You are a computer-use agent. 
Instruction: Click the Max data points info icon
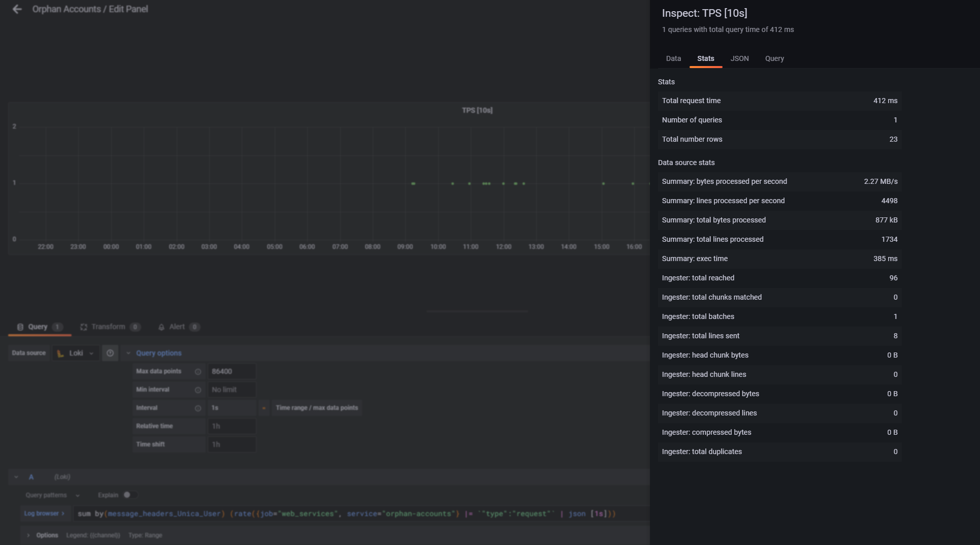point(198,372)
